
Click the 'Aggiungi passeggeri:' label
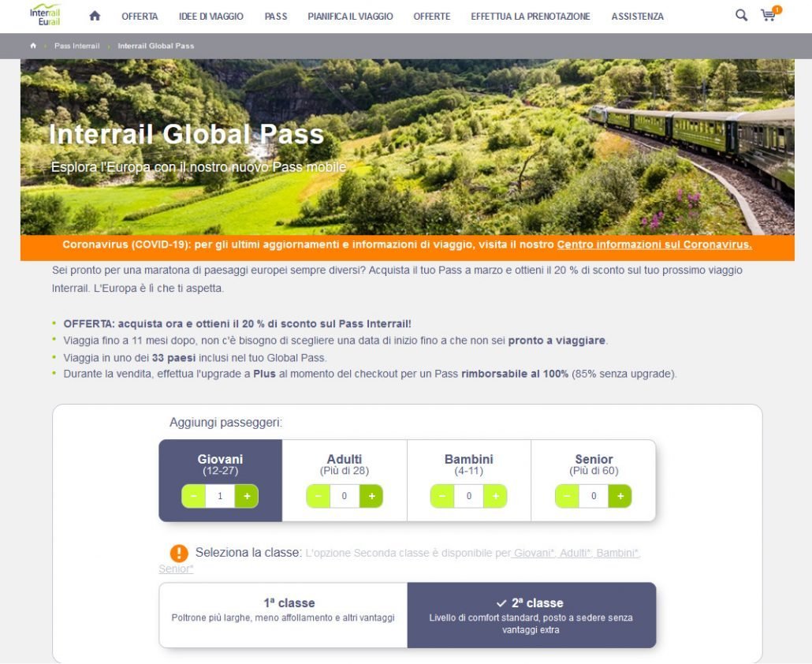[225, 423]
